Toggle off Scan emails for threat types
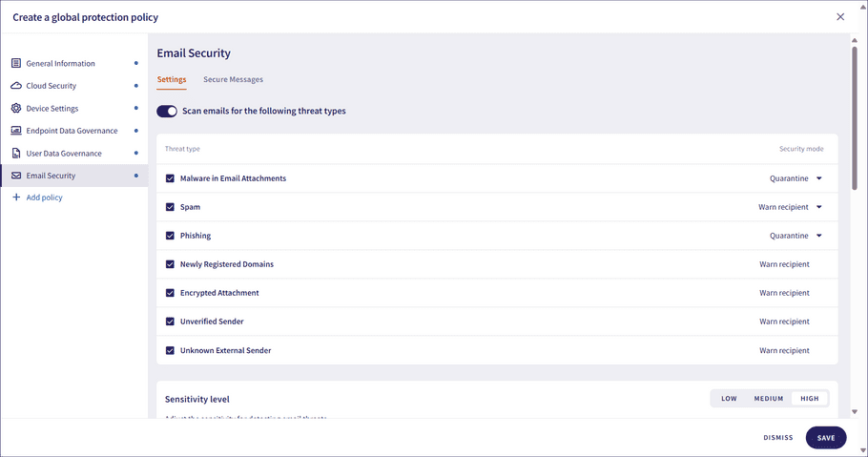 [x=167, y=111]
